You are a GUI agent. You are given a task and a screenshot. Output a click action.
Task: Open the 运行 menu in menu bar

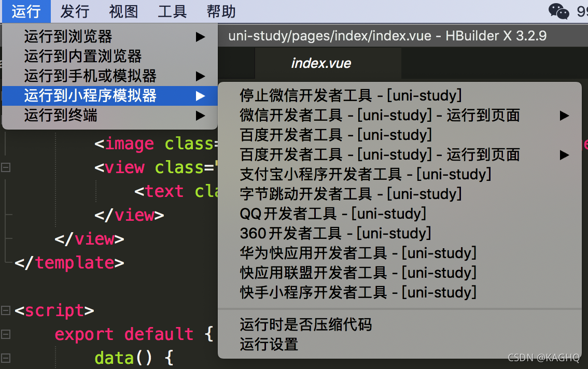(x=26, y=11)
